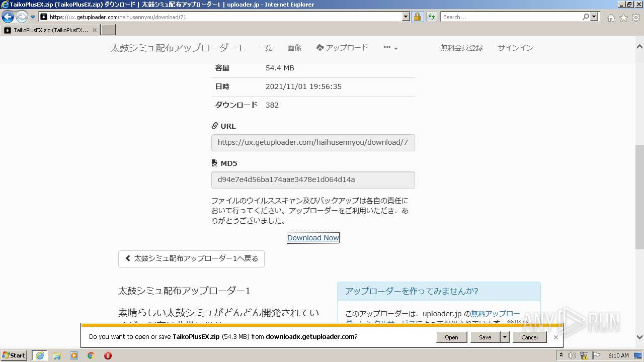The width and height of the screenshot is (644, 362).
Task: Click the download count 382
Action: coord(272,105)
